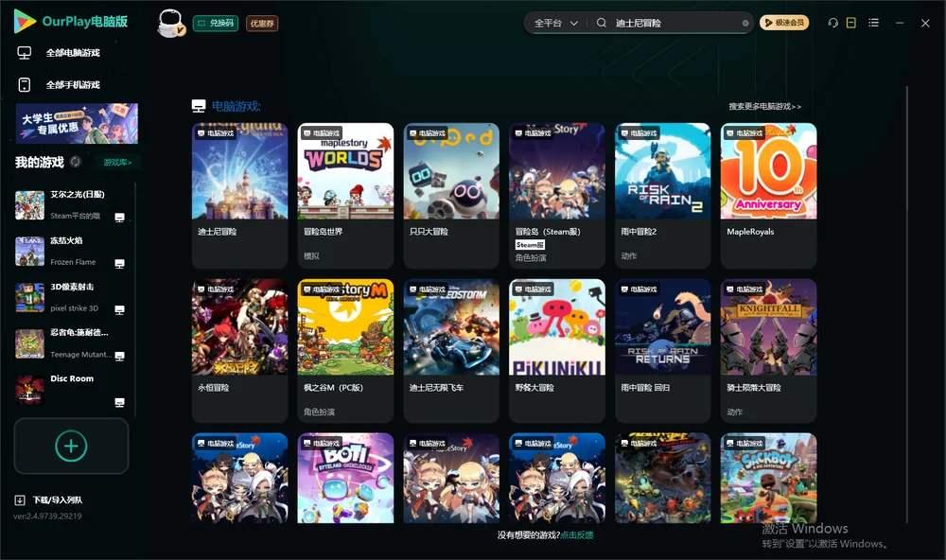Click the 兑换码 redeem code button
The width and height of the screenshot is (946, 560).
[x=216, y=23]
